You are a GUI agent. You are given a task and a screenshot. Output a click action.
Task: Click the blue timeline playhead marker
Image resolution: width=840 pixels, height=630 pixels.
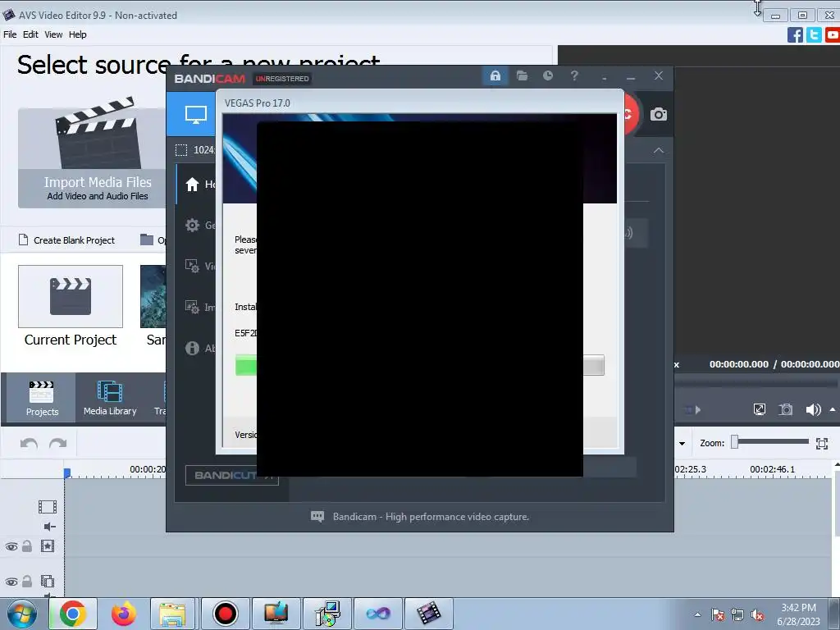tap(67, 473)
